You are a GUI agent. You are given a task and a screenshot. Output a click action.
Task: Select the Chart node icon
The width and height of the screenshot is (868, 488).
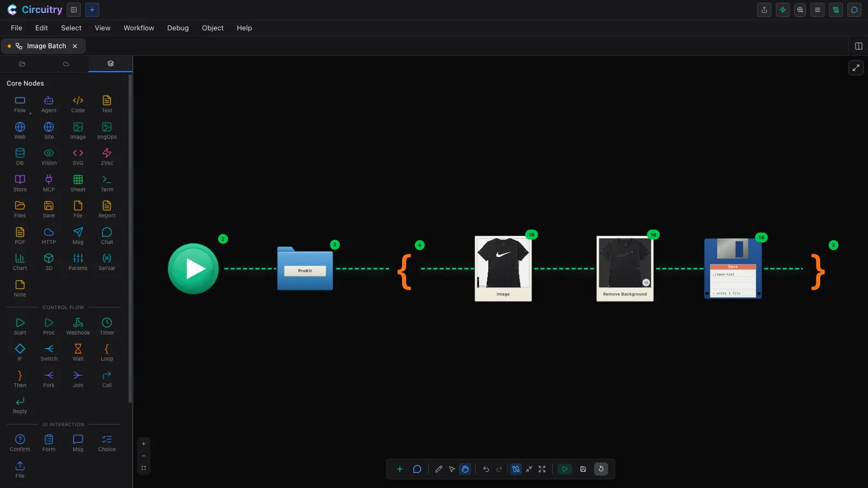pos(20,262)
